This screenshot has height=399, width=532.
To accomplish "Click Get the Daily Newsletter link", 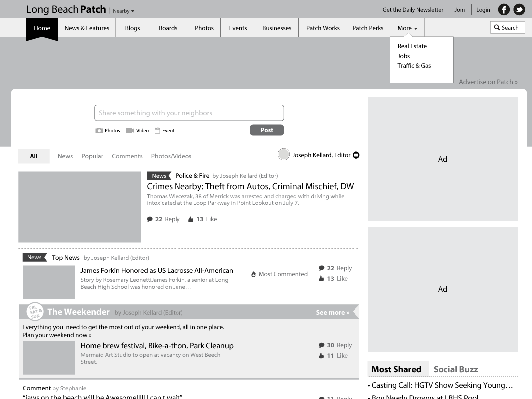I will point(413,10).
